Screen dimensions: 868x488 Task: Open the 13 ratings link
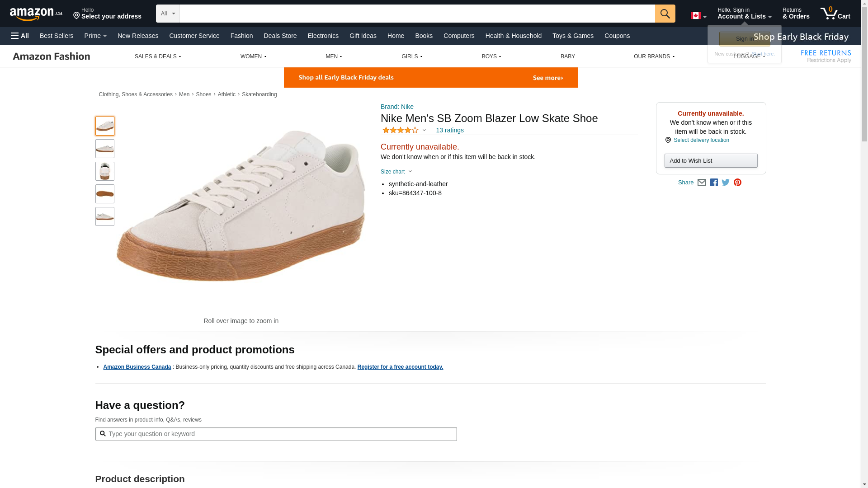[x=449, y=130]
